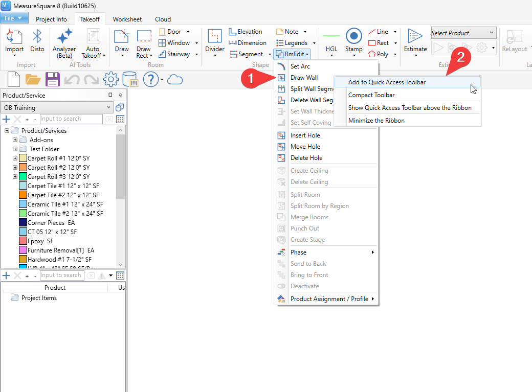Pick the Segment tool
Viewport: 532px width, 392px height.
247,54
